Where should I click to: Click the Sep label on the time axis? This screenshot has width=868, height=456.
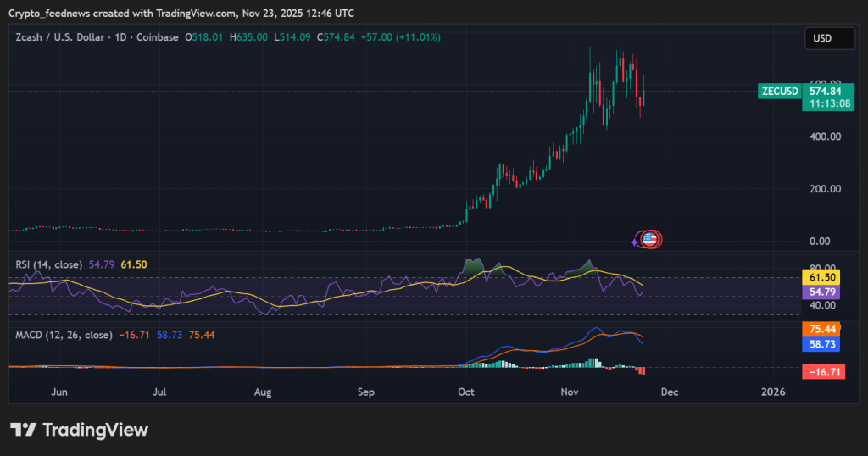pyautogui.click(x=366, y=392)
